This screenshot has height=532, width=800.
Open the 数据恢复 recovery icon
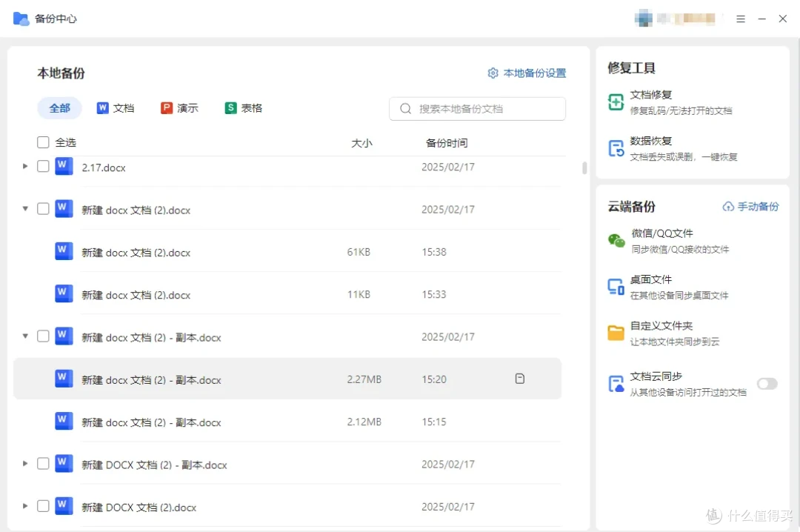point(616,149)
